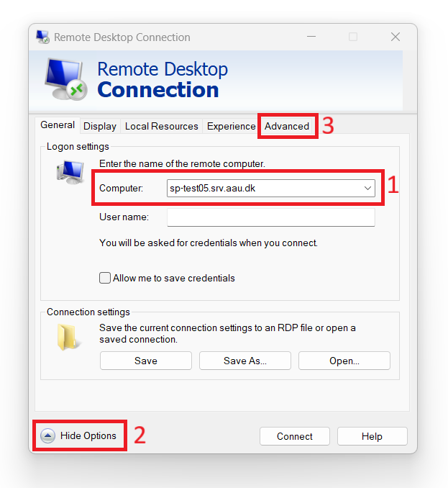Click the Save As... button

pyautogui.click(x=245, y=361)
